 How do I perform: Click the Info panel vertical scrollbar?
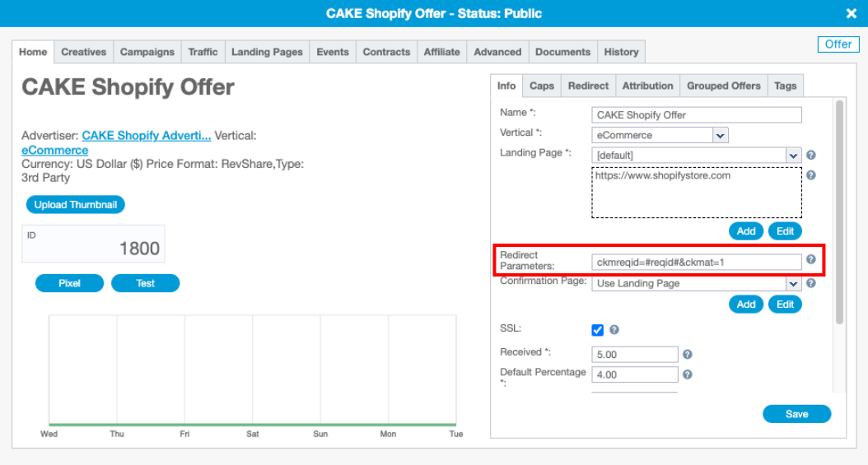[839, 212]
